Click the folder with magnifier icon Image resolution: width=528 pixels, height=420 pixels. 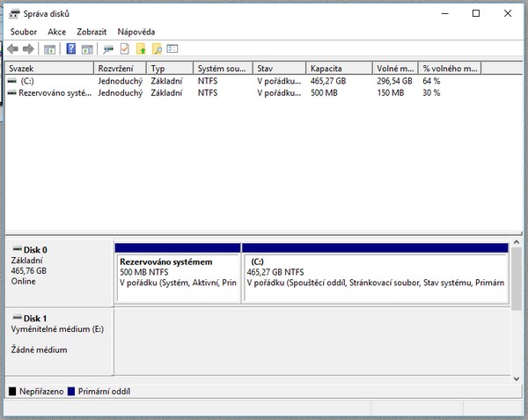[x=157, y=49]
